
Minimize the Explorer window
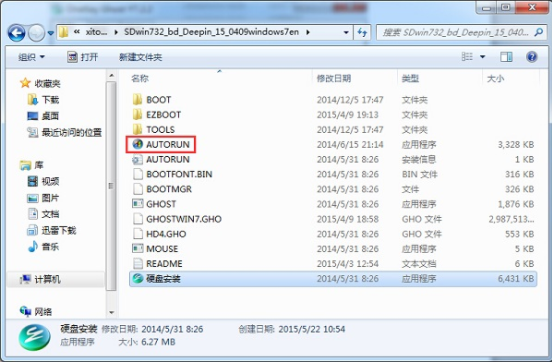click(487, 7)
